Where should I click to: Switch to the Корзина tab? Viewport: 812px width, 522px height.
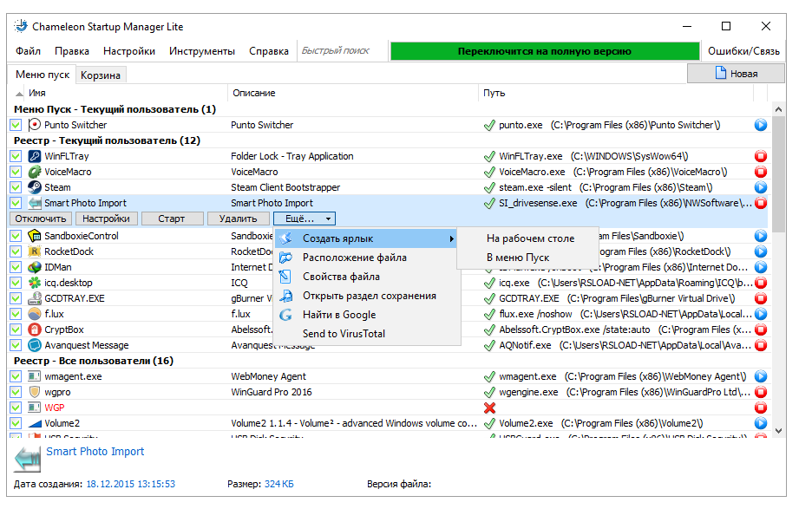click(101, 75)
